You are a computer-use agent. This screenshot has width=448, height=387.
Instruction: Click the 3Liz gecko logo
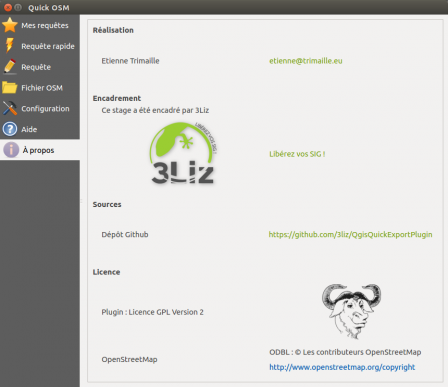pyautogui.click(x=183, y=153)
